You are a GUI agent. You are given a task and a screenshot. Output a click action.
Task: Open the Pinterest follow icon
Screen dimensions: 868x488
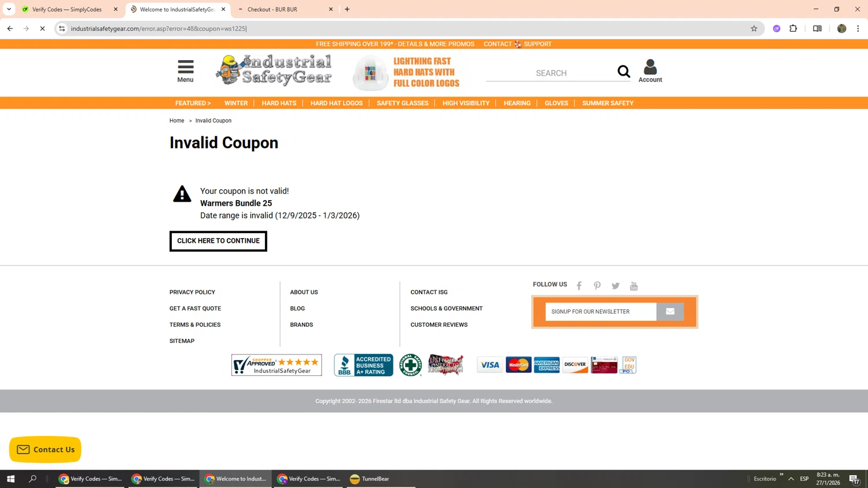[597, 286]
